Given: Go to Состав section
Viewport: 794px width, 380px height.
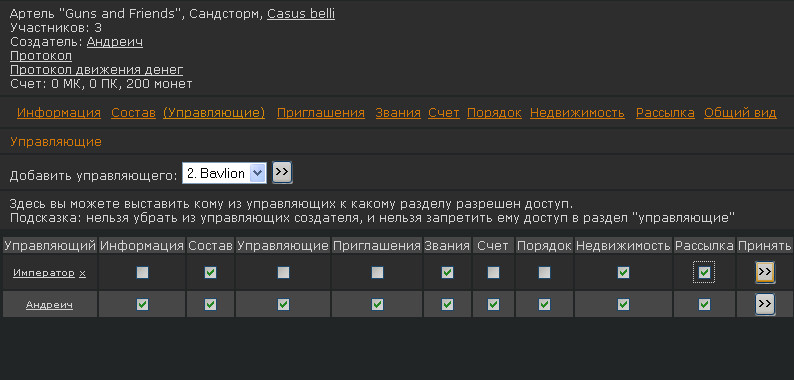Looking at the screenshot, I should (x=133, y=113).
